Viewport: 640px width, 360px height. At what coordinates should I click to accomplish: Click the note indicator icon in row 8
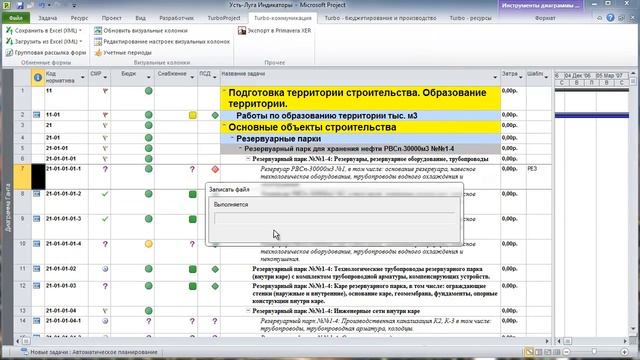(x=37, y=194)
